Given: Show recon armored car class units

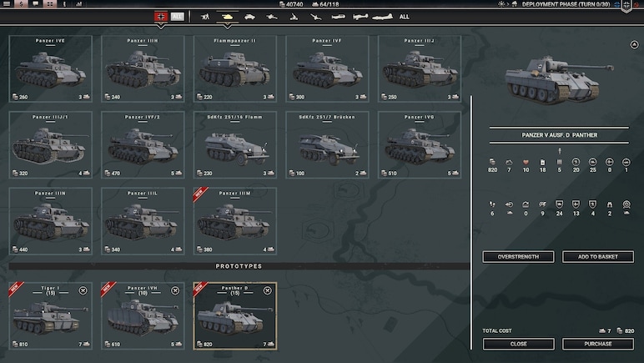Looking at the screenshot, I should (x=249, y=17).
